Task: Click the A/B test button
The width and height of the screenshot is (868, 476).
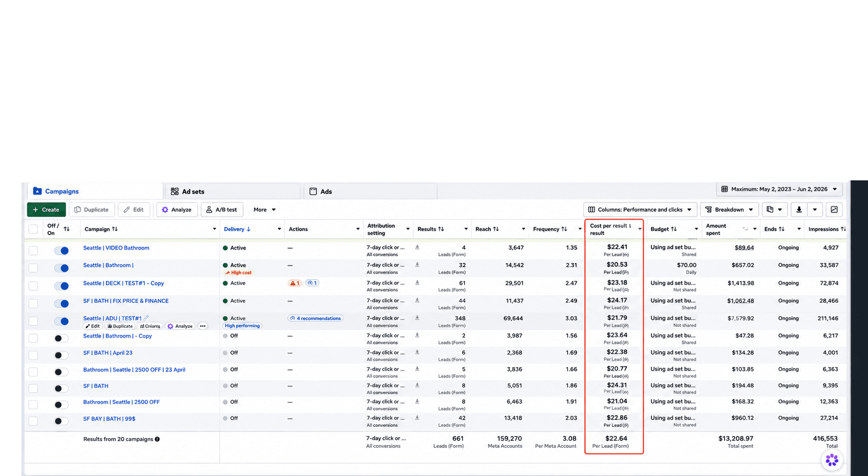Action: 221,210
